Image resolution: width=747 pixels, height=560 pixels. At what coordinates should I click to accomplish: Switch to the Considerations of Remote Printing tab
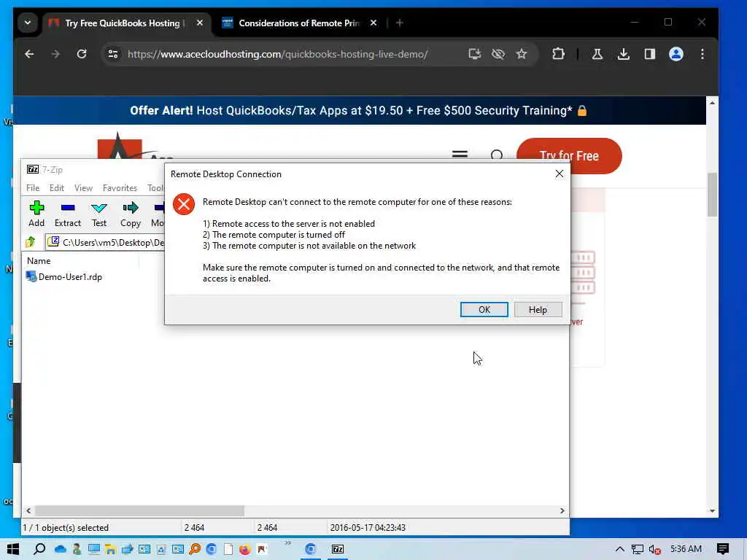point(298,23)
